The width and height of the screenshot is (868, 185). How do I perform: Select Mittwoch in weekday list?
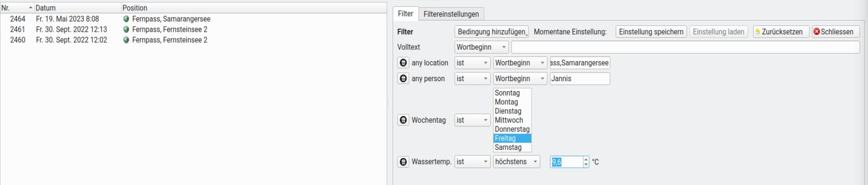click(512, 120)
